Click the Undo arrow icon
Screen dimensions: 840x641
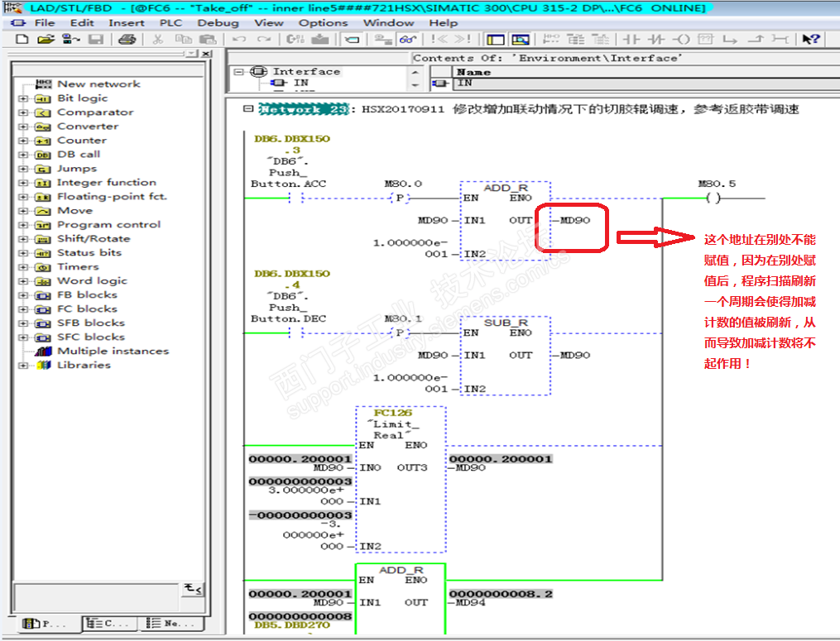click(239, 39)
